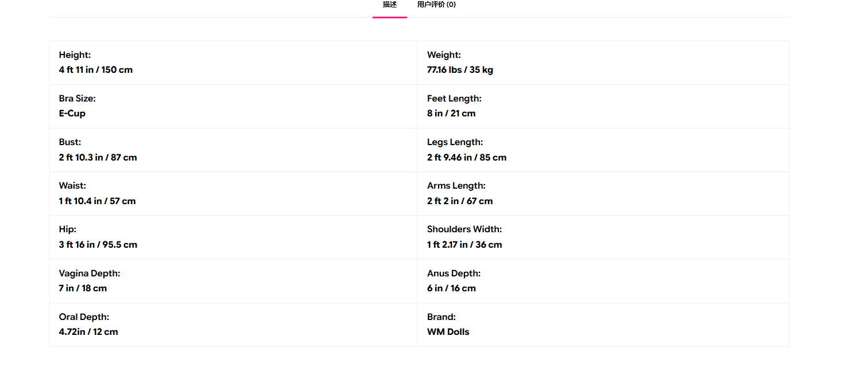
Task: Select the 2 ft 9.46 in / 85 cm value
Action: [x=467, y=157]
